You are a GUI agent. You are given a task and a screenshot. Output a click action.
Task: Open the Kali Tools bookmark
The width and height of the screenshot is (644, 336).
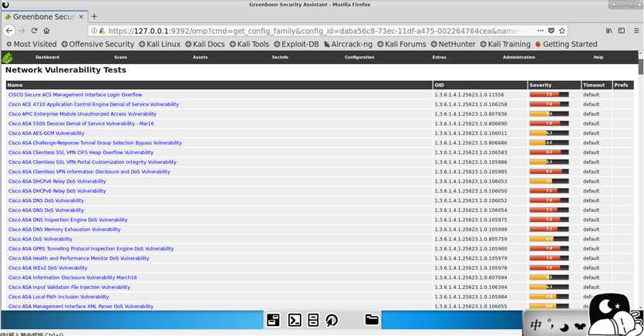pyautogui.click(x=249, y=44)
